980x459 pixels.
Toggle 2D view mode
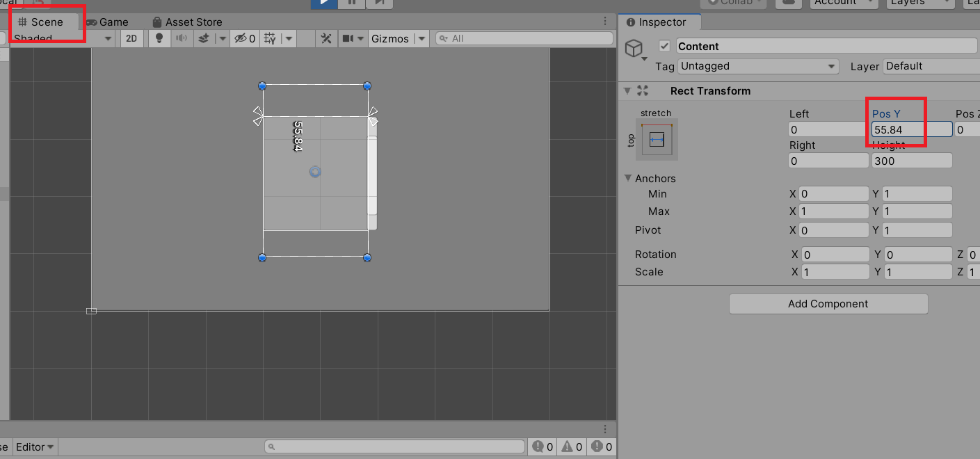pos(131,38)
